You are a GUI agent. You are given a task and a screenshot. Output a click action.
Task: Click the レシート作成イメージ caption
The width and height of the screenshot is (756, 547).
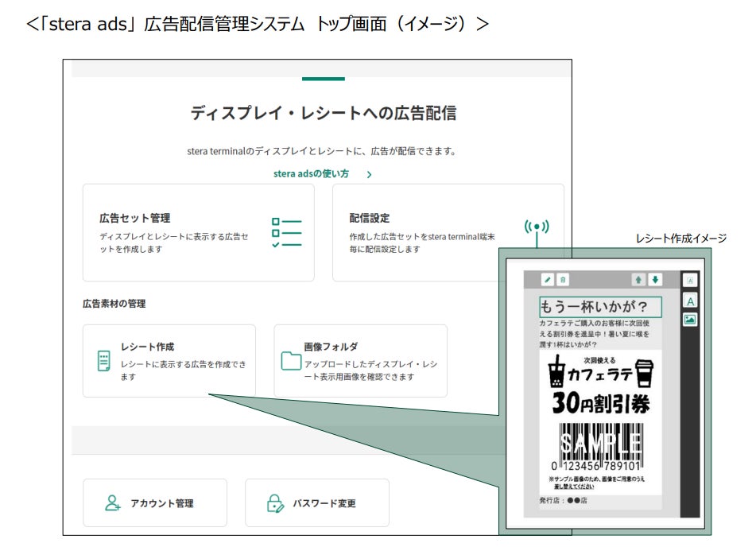tap(680, 239)
